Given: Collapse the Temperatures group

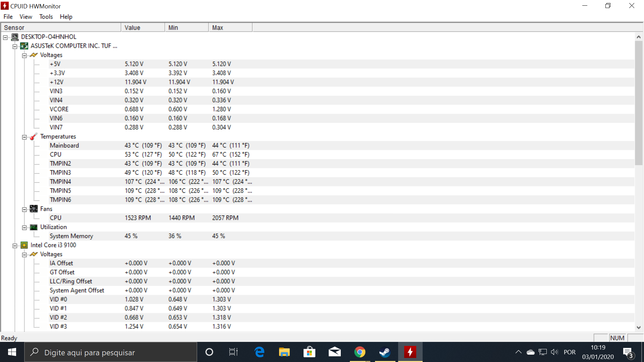Looking at the screenshot, I should click(x=24, y=137).
